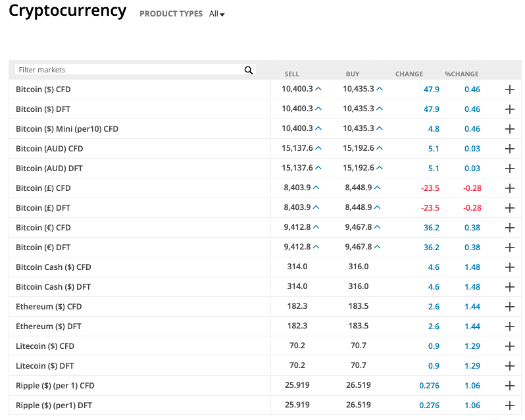Open the Bitcoin (£) DFT market

click(x=43, y=208)
